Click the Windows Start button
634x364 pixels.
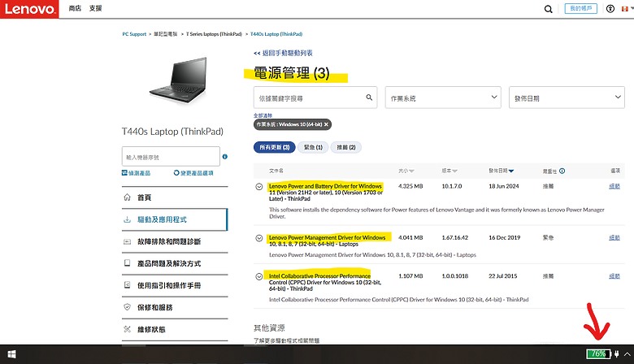click(x=11, y=354)
